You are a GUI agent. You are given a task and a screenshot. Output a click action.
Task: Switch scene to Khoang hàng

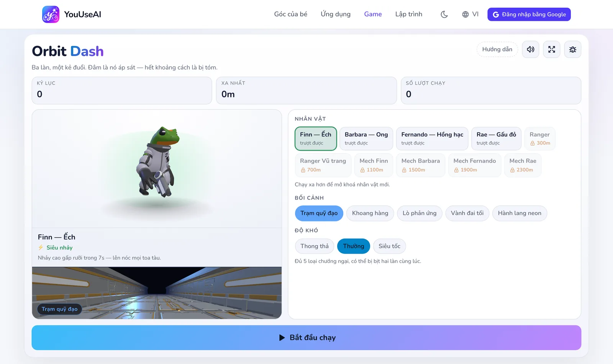(x=370, y=213)
